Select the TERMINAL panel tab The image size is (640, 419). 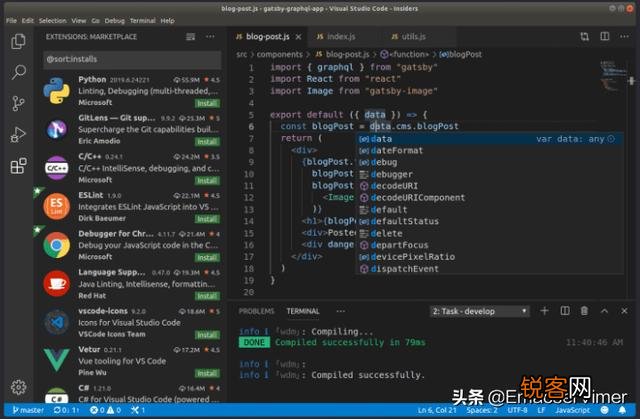coord(302,311)
